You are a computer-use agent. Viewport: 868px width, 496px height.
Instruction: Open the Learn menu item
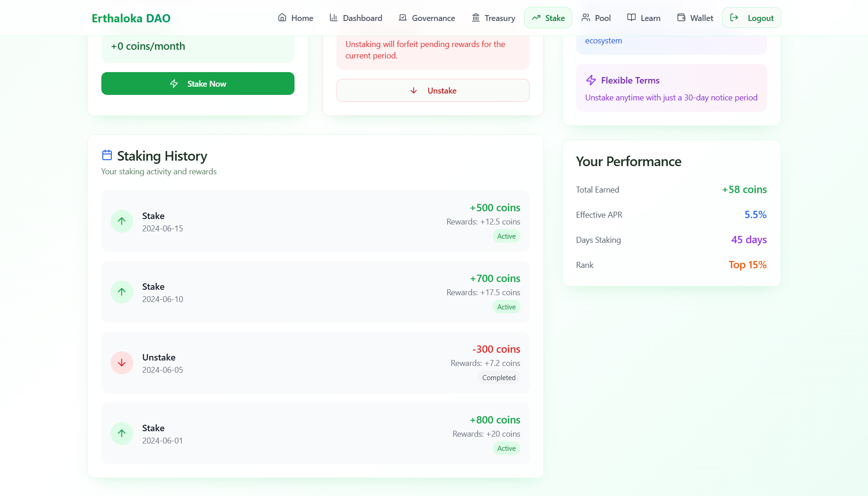[643, 18]
